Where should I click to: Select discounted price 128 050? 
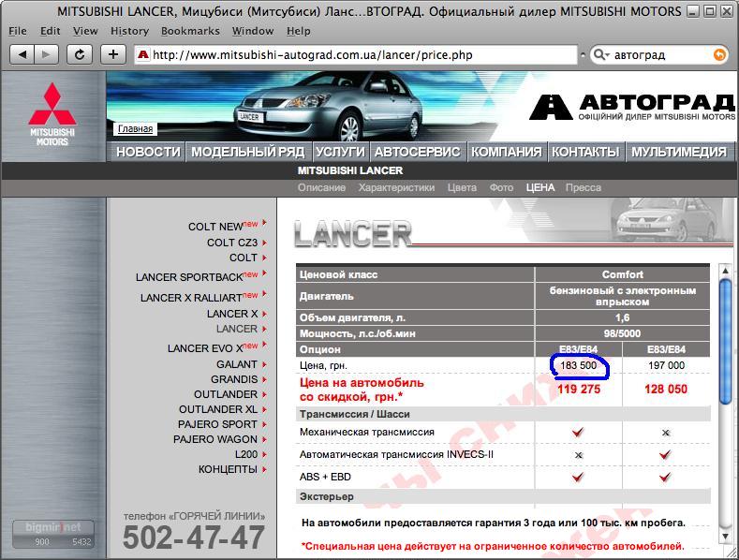[666, 390]
